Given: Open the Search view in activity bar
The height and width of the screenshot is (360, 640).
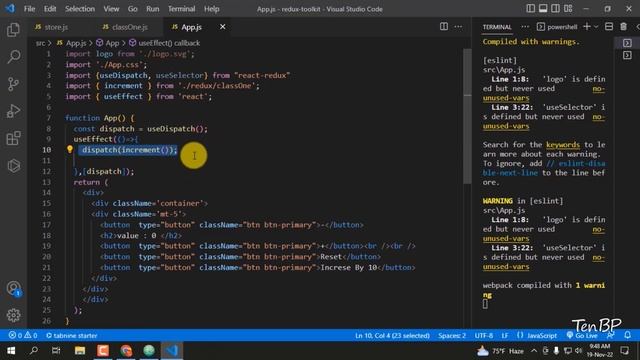Looking at the screenshot, I should (13, 57).
